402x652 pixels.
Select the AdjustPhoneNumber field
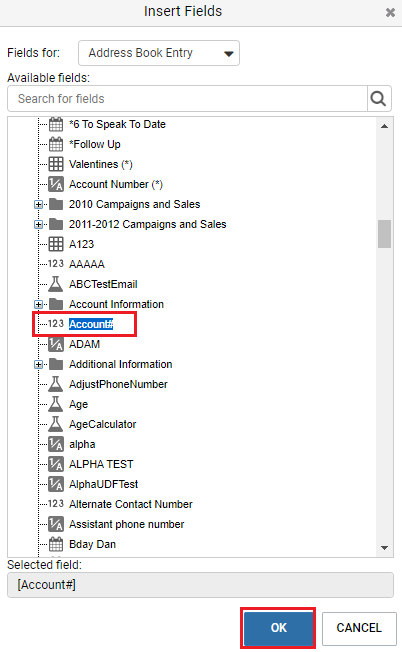[118, 384]
